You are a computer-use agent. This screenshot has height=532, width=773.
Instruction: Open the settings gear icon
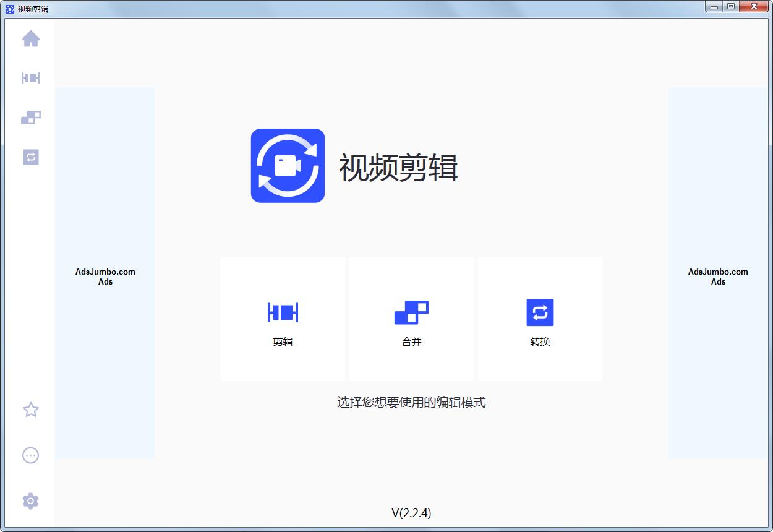tap(30, 501)
